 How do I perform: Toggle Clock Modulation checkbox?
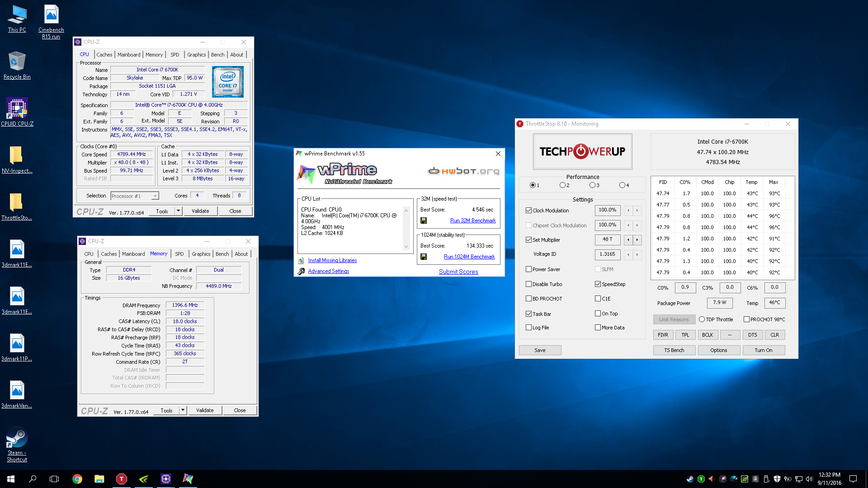pyautogui.click(x=528, y=211)
